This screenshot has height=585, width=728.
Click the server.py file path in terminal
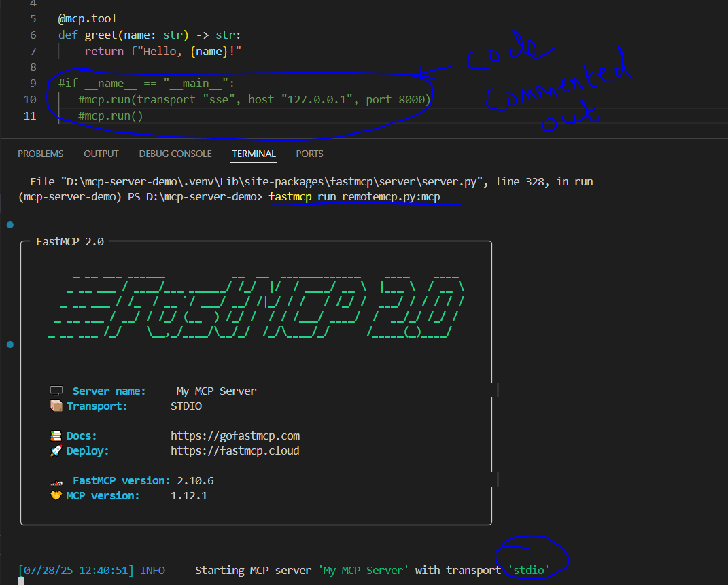(x=273, y=182)
